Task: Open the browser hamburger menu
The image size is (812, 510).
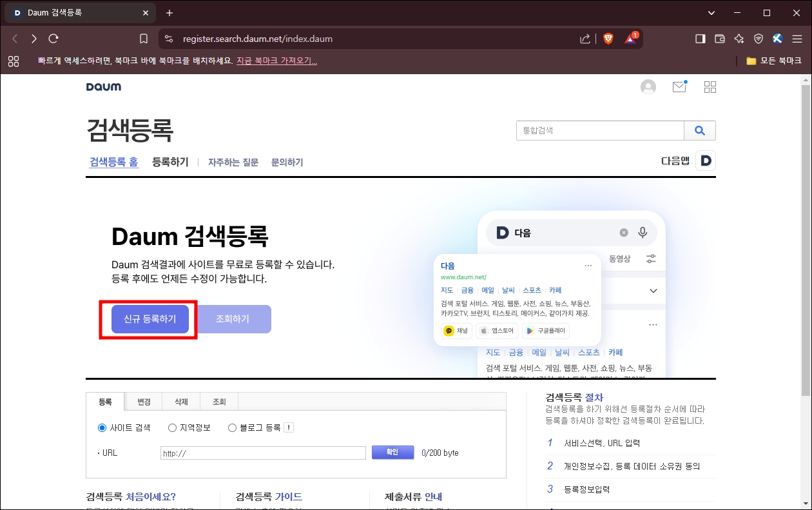Action: (x=797, y=39)
